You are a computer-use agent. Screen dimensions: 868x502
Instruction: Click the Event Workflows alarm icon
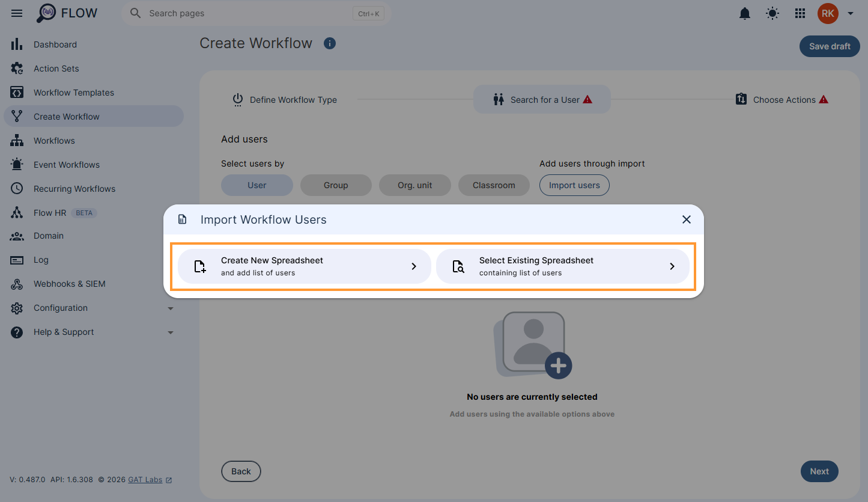coord(17,165)
